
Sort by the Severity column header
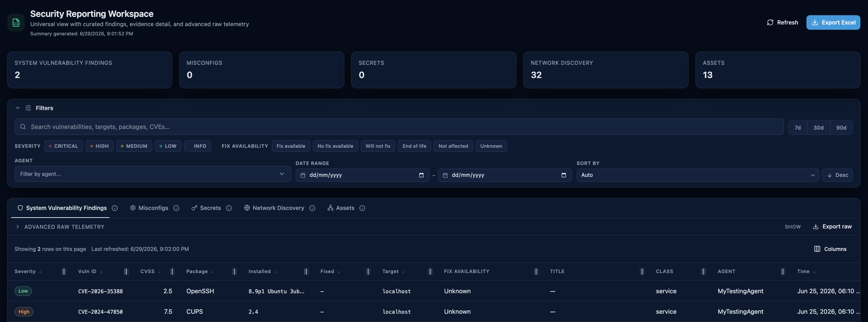[28, 271]
